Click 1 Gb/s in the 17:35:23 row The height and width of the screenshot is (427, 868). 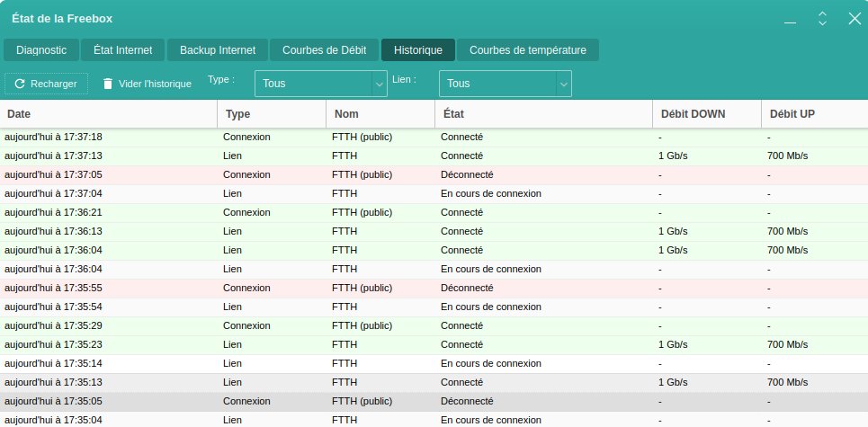click(x=673, y=344)
